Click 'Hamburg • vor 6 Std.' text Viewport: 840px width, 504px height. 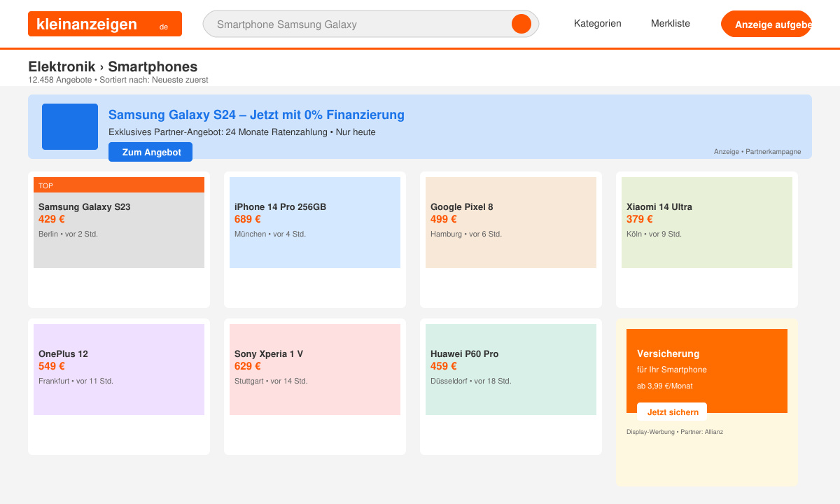click(x=466, y=234)
